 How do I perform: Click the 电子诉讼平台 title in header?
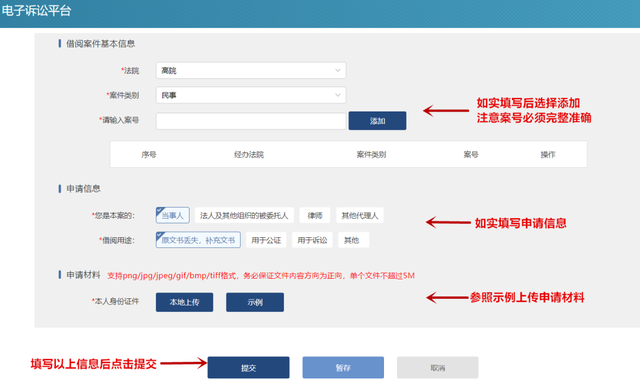pos(36,11)
